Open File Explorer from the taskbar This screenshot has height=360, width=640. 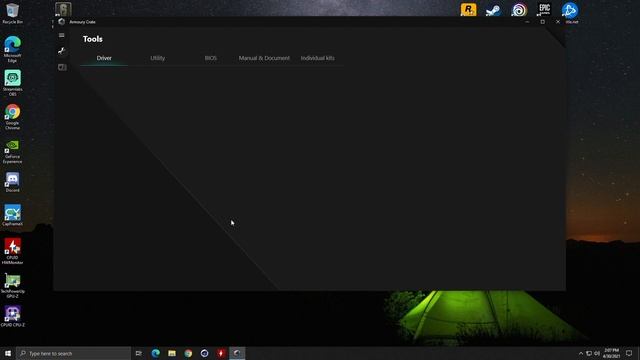172,353
